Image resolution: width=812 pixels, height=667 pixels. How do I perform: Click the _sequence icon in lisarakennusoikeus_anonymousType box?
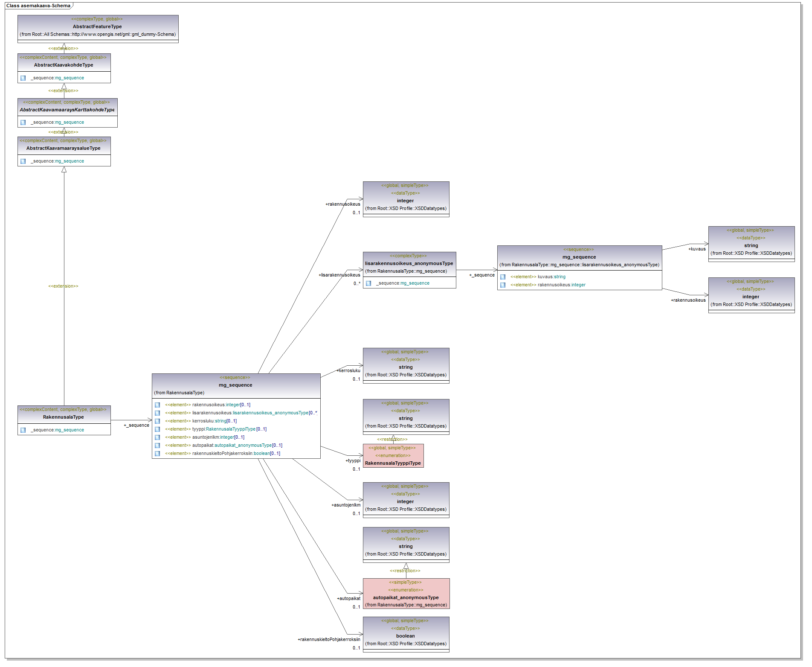[368, 283]
